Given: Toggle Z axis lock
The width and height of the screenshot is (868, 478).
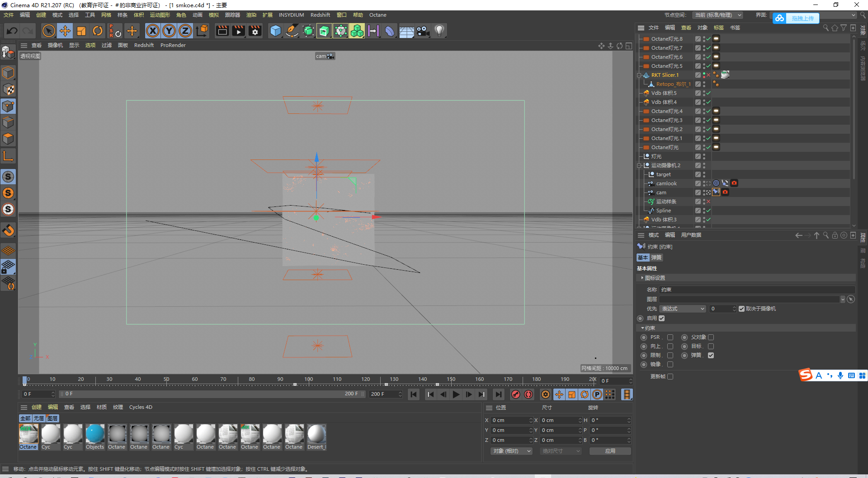Looking at the screenshot, I should pos(185,31).
